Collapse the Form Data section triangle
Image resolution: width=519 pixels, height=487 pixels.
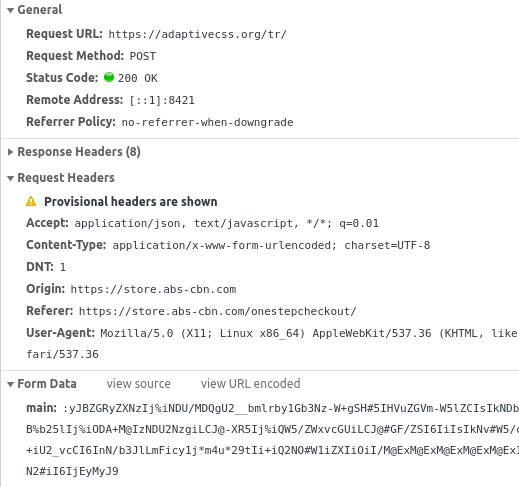click(x=10, y=384)
